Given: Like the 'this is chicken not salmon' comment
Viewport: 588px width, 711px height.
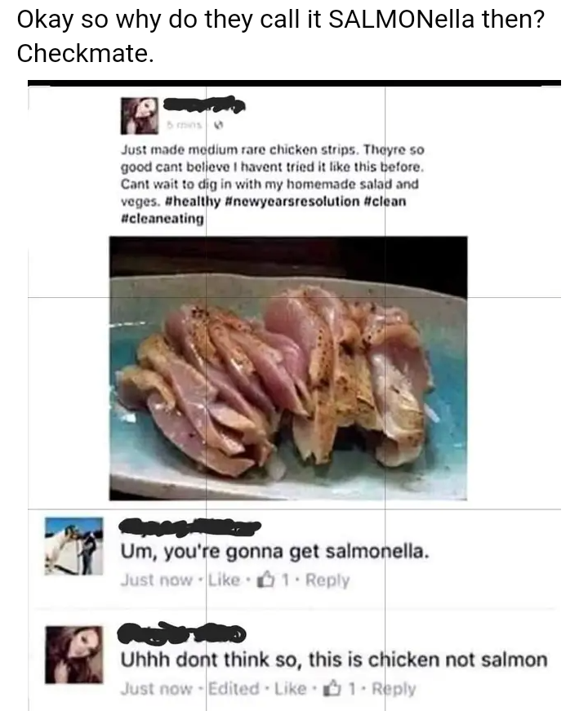Looking at the screenshot, I should pyautogui.click(x=291, y=689).
